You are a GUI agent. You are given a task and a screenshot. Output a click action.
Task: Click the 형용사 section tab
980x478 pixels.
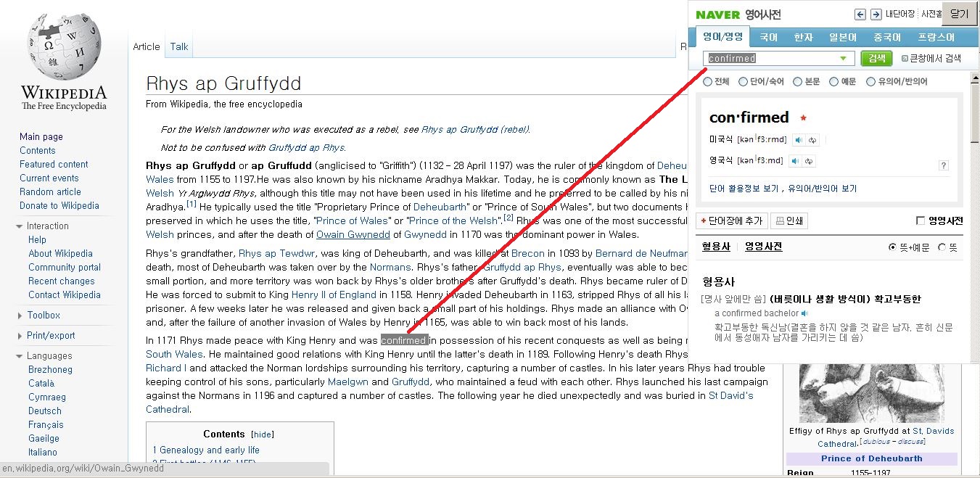click(x=716, y=247)
